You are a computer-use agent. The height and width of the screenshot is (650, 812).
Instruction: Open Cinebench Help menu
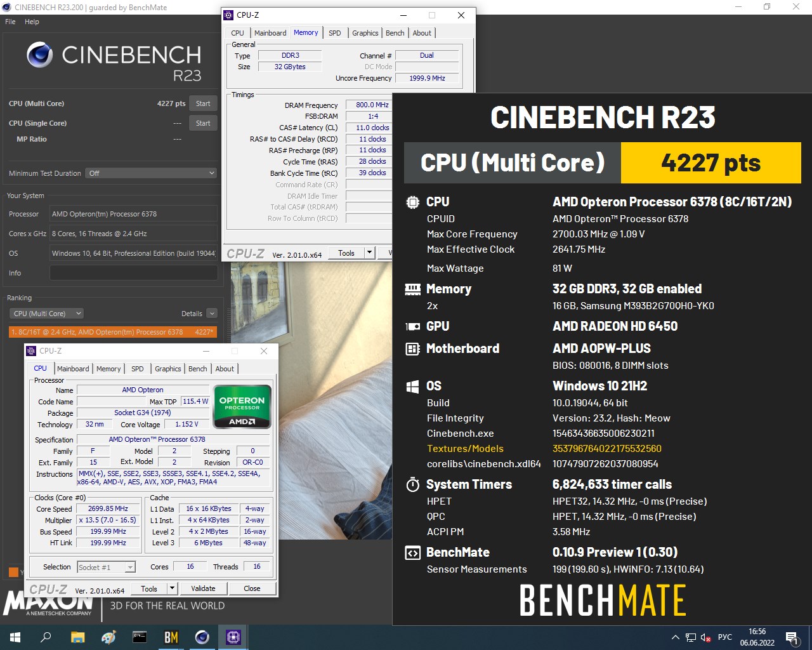(32, 22)
